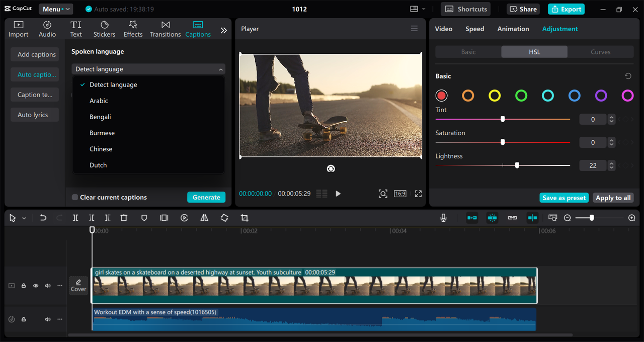Undo the last action
Viewport: 644px width, 342px height.
click(x=43, y=218)
